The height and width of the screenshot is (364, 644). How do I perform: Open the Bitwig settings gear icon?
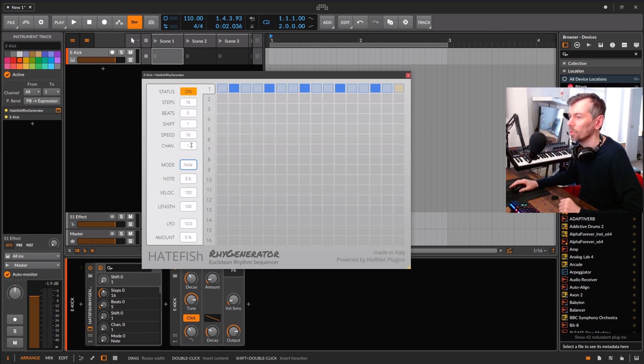click(x=41, y=22)
